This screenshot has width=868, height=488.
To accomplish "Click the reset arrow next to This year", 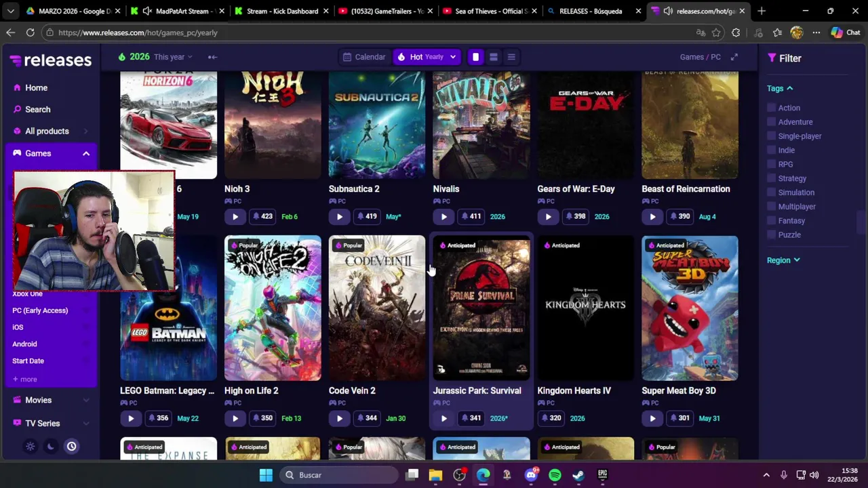I will point(212,57).
